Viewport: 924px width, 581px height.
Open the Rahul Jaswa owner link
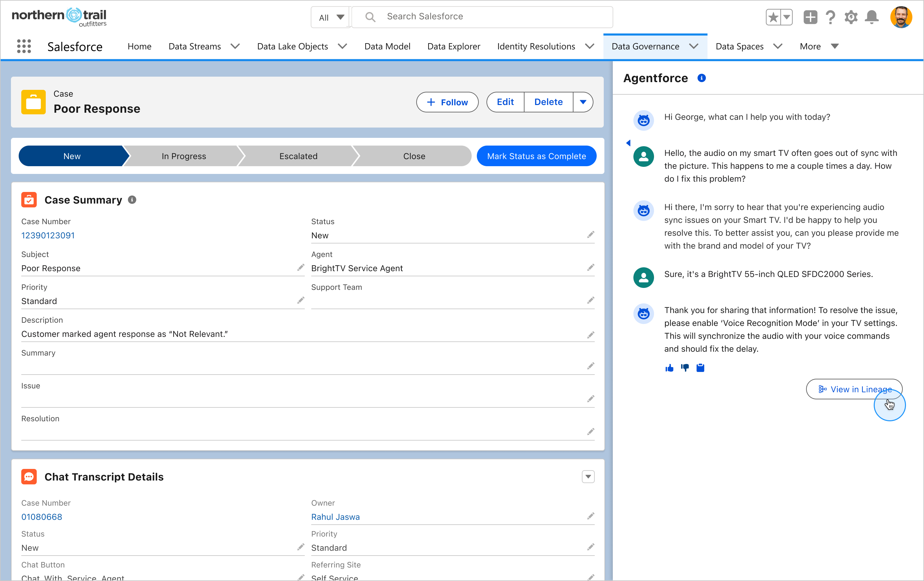click(335, 517)
